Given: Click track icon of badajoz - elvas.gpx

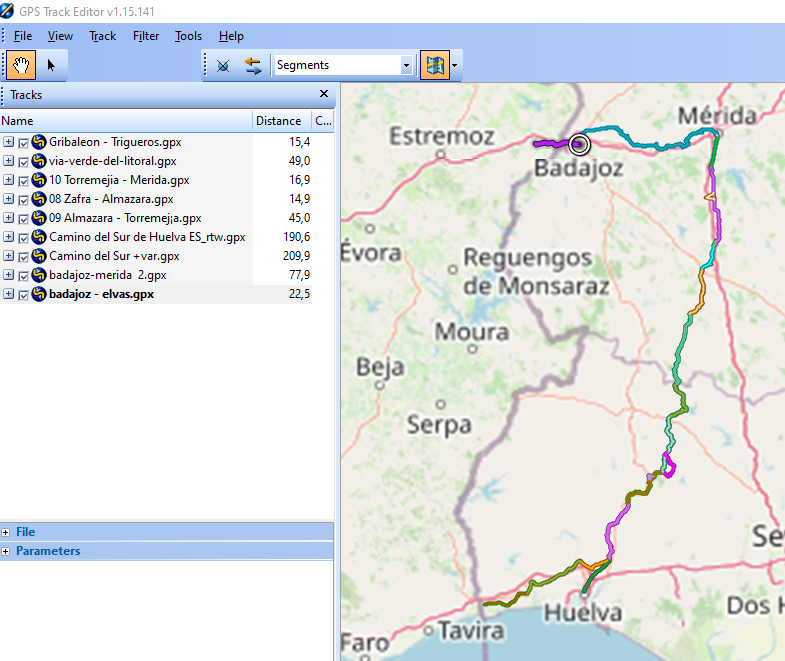Looking at the screenshot, I should 39,294.
